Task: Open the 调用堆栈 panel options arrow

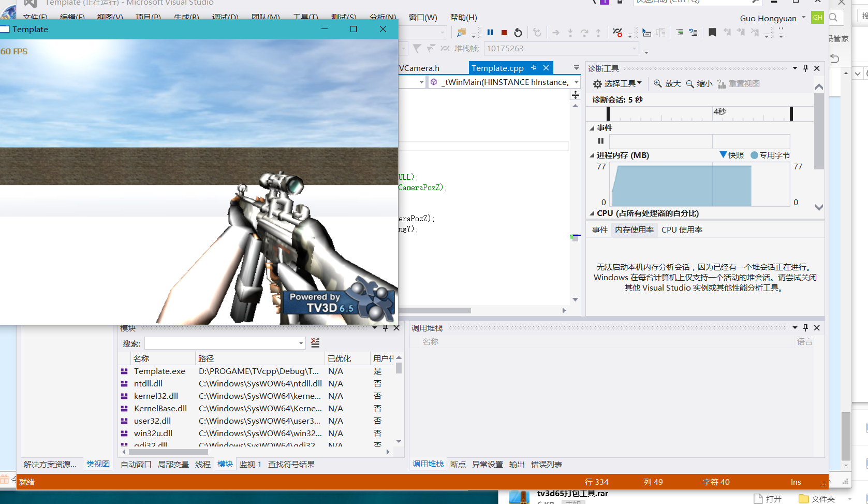Action: pyautogui.click(x=795, y=328)
